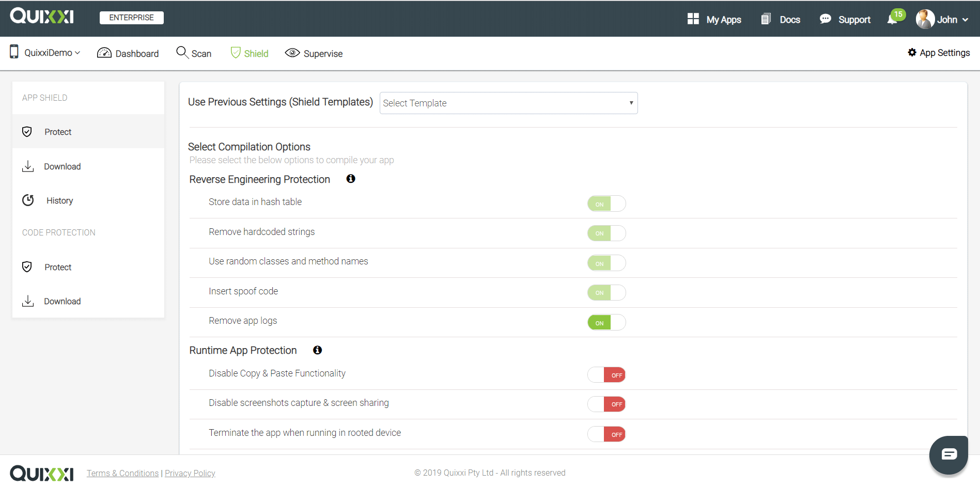This screenshot has width=980, height=487.
Task: Toggle Insert spoof code switch
Action: (606, 292)
